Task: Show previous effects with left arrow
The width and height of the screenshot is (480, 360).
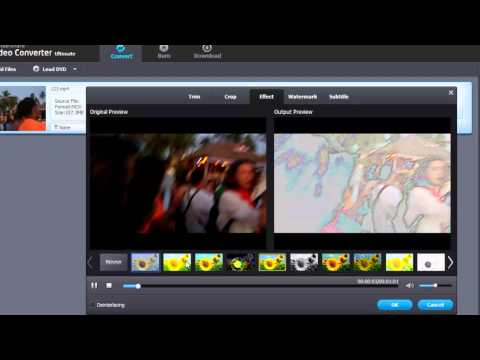Action: point(90,262)
